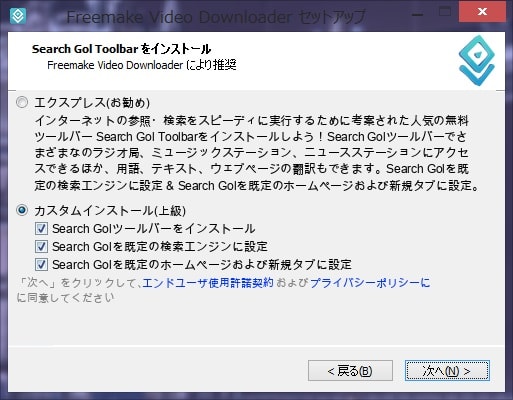Select the エクスプレス(お勧め) radio button
Screen dimensions: 513x400
(x=22, y=102)
